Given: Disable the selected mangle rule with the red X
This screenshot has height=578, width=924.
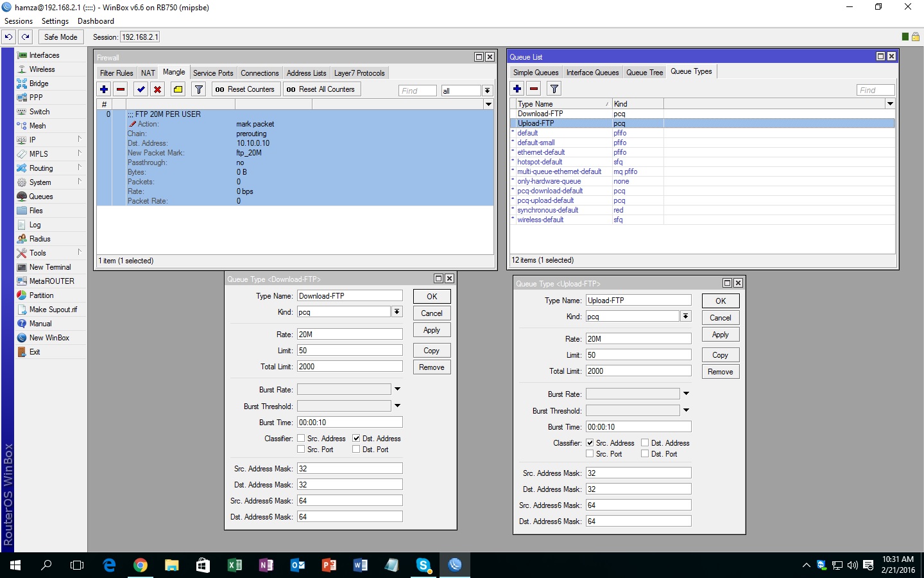Looking at the screenshot, I should [157, 89].
